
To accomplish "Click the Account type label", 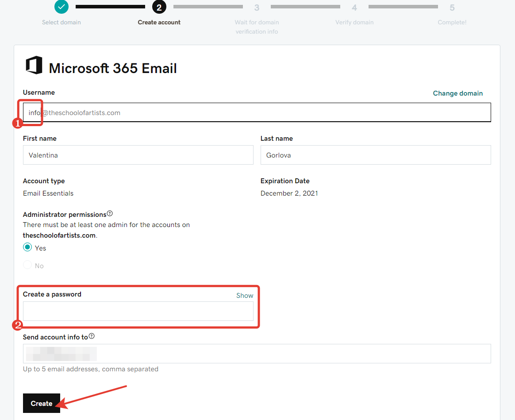I will [x=44, y=181].
